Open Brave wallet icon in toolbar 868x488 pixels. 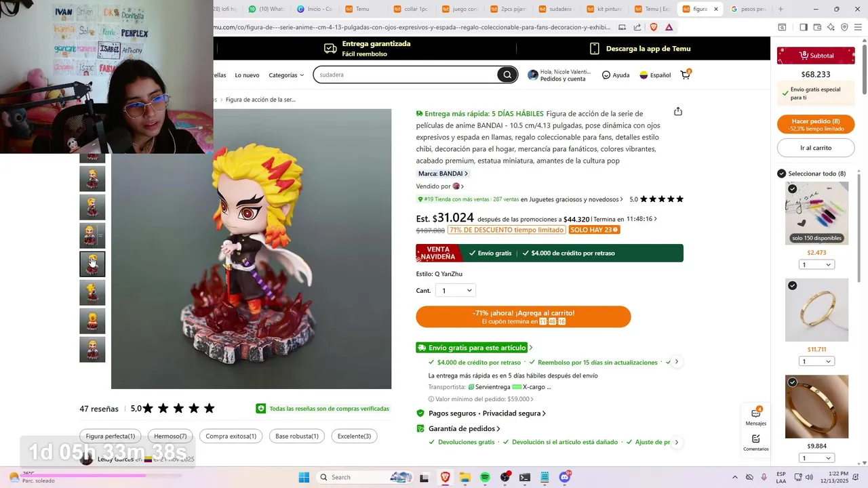817,27
